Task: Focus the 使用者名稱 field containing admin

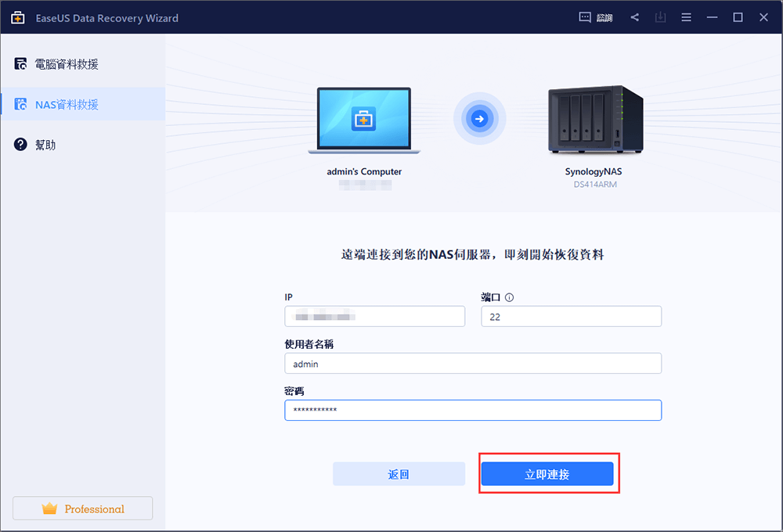Action: tap(473, 363)
